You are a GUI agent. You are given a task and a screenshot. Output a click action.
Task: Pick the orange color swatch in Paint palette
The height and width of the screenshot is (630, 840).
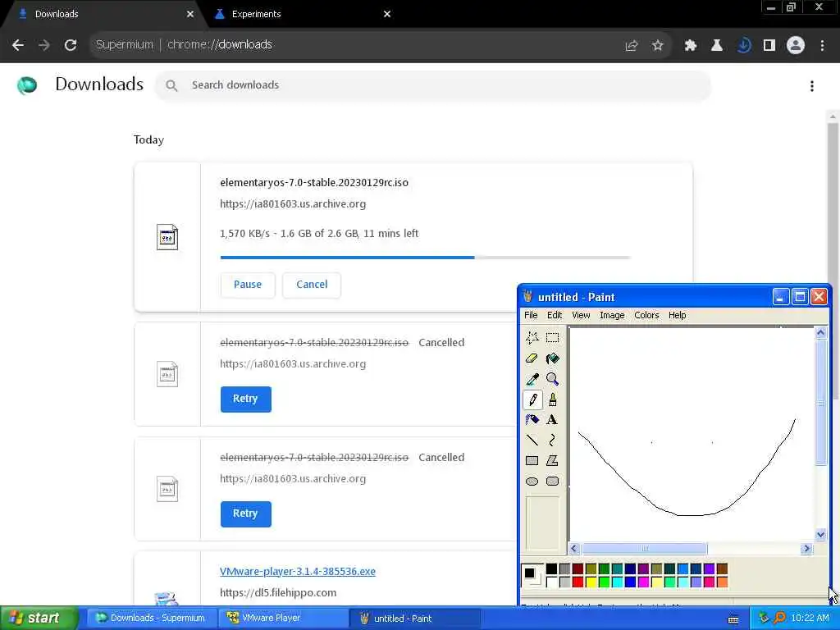click(722, 582)
